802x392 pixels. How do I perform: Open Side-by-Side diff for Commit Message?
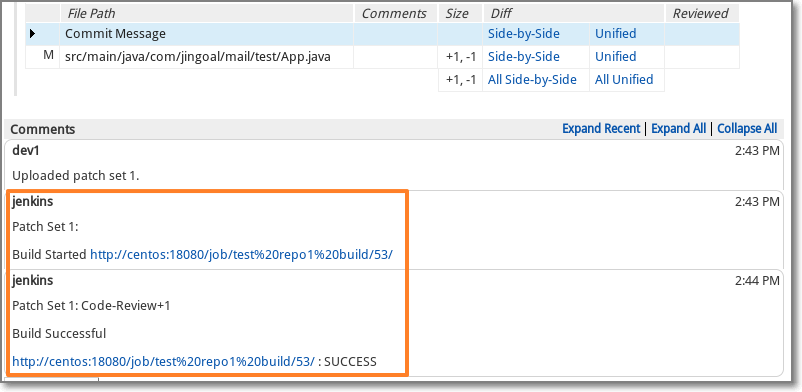pos(524,34)
